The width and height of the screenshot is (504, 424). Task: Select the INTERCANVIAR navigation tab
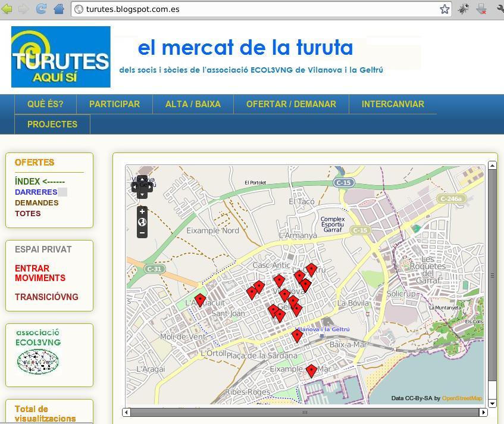click(x=393, y=104)
